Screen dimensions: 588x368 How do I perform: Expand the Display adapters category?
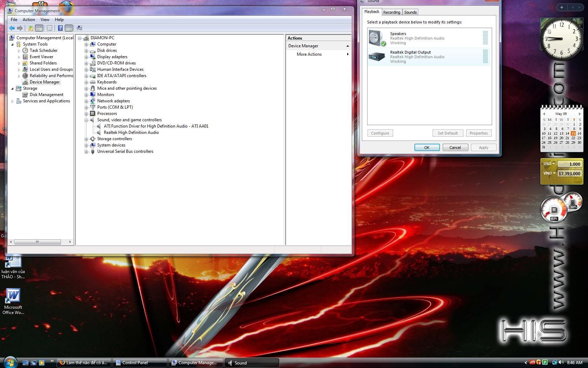(x=86, y=57)
